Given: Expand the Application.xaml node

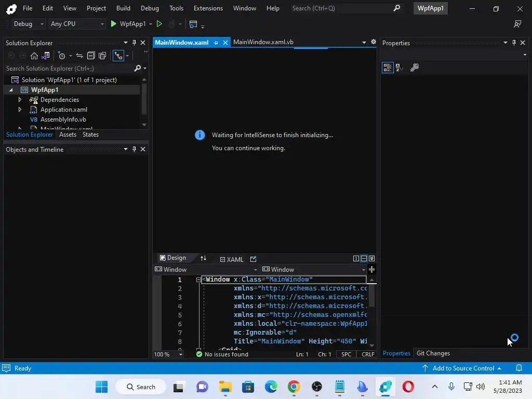Looking at the screenshot, I should coord(20,110).
